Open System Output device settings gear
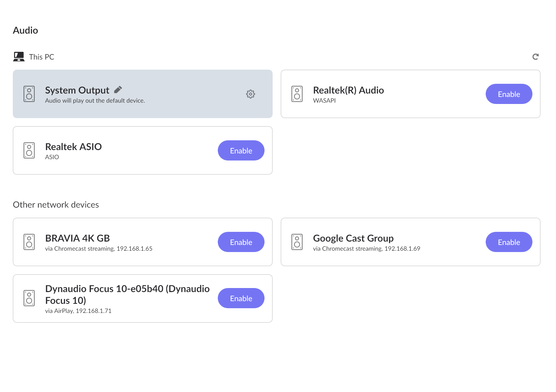556x392 pixels. (x=250, y=94)
